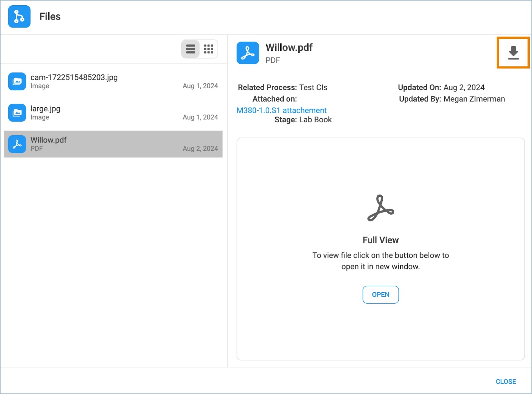This screenshot has height=394, width=532.
Task: Click Updated By: Megan Zimerman text
Action: pos(452,99)
